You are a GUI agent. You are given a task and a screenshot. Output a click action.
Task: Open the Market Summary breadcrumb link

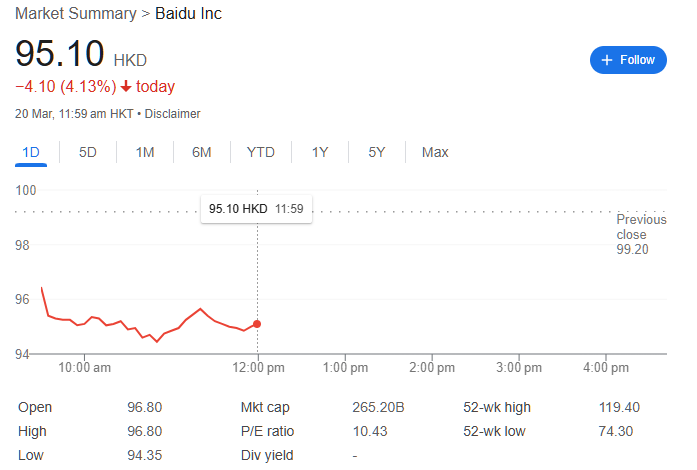pos(74,14)
